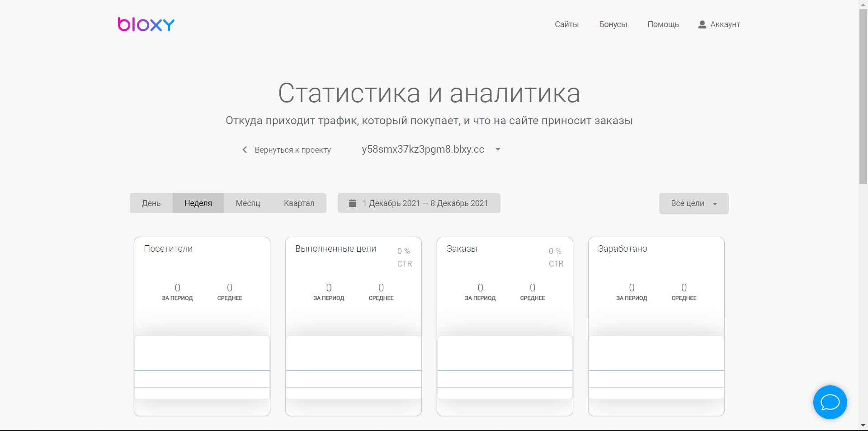This screenshot has height=431, width=868.
Task: Click the Посетители chart area
Action: (202, 367)
